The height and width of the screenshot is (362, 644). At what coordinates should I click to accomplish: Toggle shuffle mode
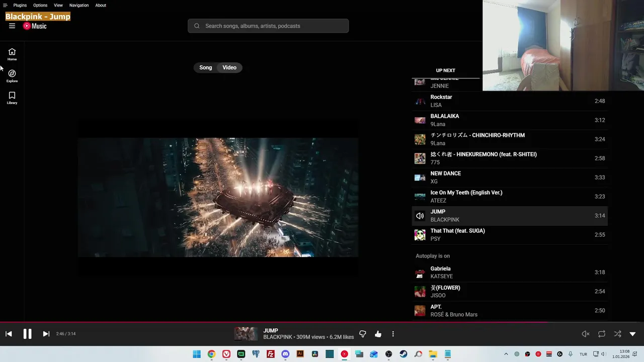pos(617,334)
